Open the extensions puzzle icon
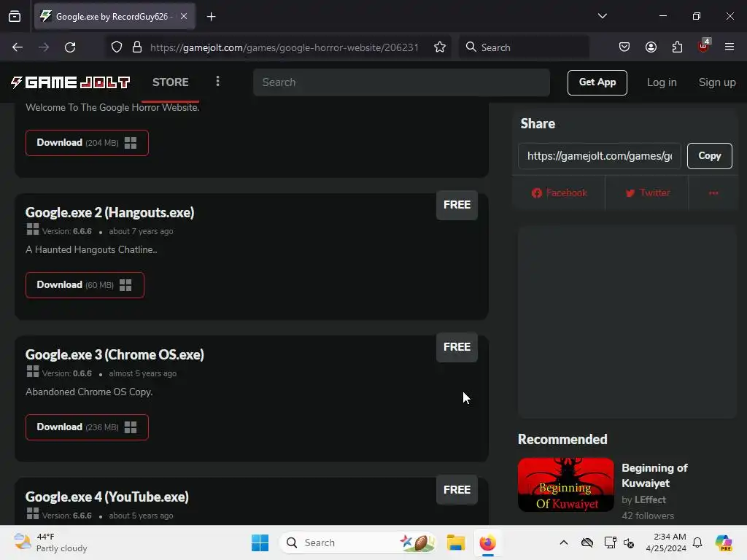This screenshot has height=560, width=747. click(677, 47)
